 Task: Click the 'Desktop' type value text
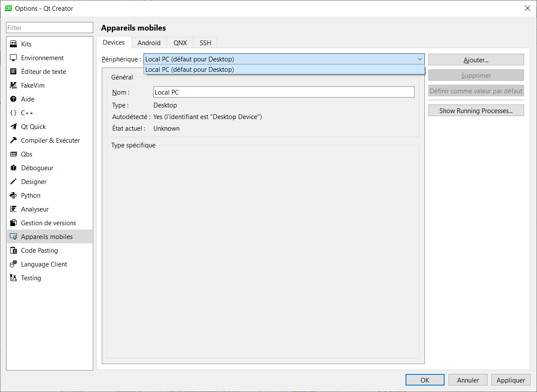165,105
